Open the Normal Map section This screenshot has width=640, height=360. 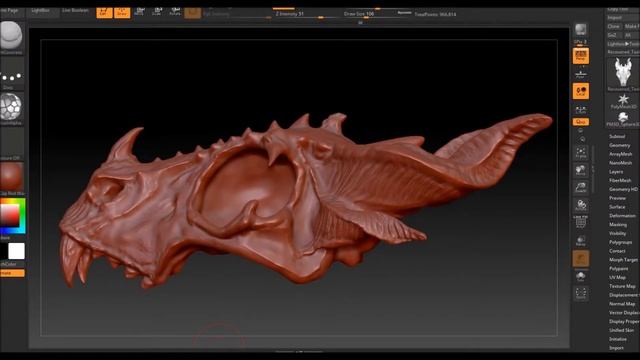click(x=622, y=304)
